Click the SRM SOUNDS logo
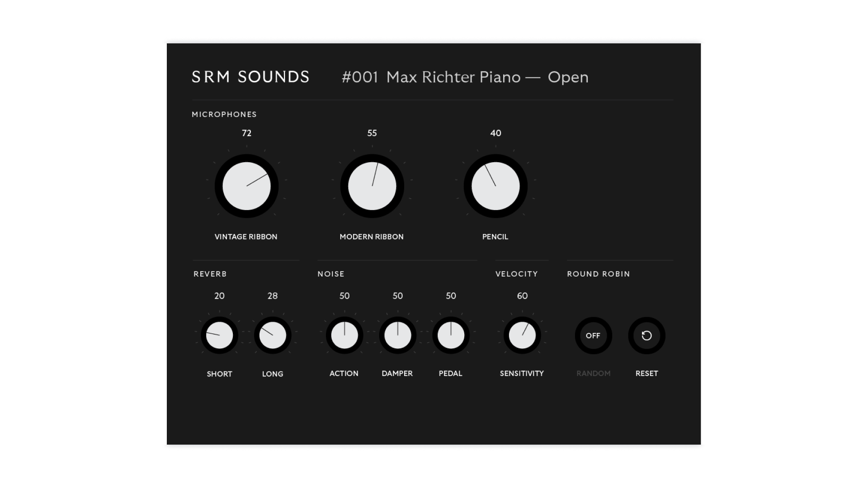This screenshot has height=488, width=868. click(250, 77)
